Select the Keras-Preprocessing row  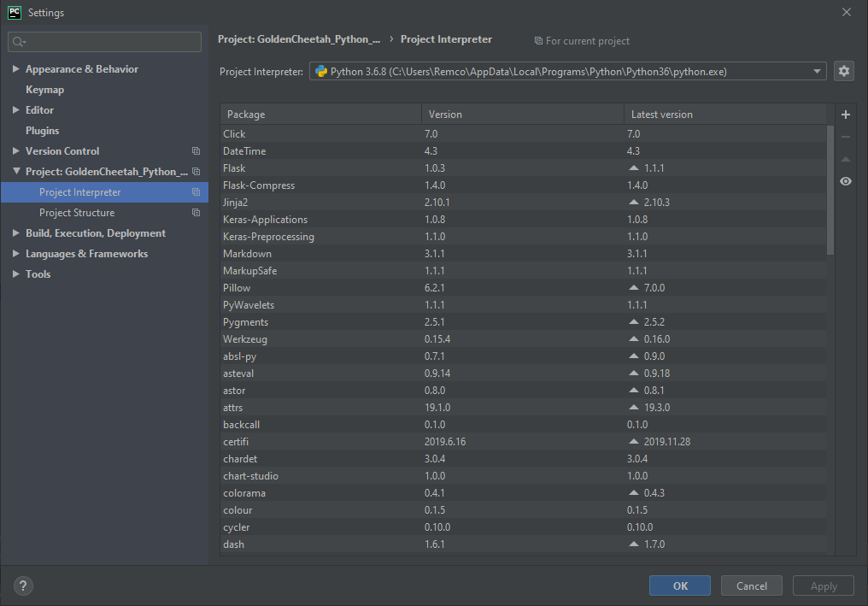point(523,237)
